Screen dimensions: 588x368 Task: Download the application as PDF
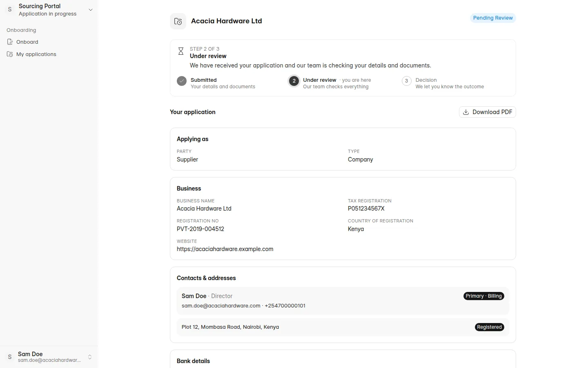488,112
